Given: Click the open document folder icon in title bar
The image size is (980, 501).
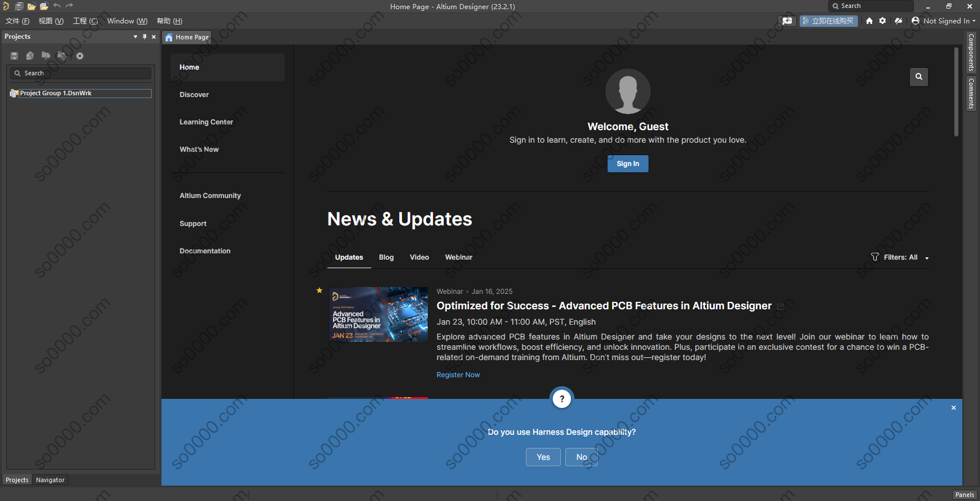Looking at the screenshot, I should [x=31, y=6].
